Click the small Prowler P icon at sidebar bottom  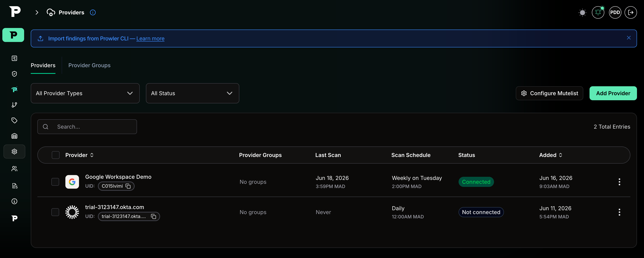pos(15,218)
